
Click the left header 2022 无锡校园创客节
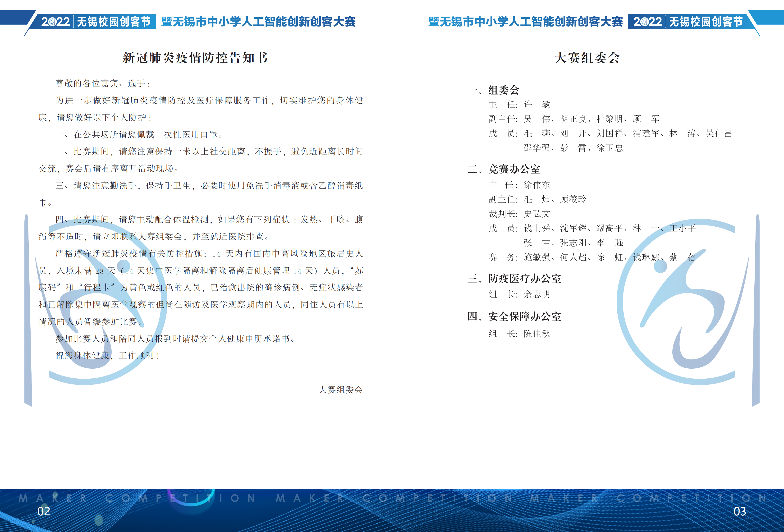(x=96, y=22)
